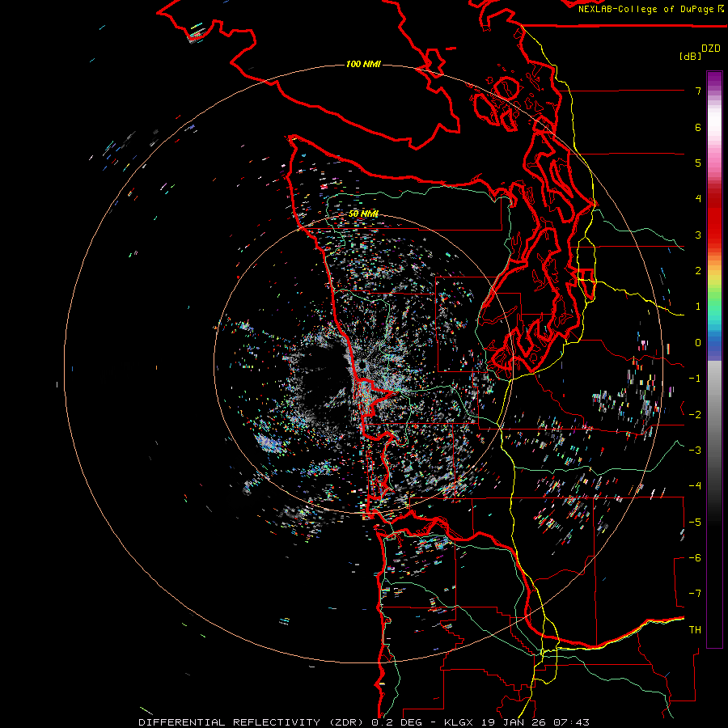Click the 4 value on the color scale
This screenshot has width=728, height=728.
[x=698, y=199]
